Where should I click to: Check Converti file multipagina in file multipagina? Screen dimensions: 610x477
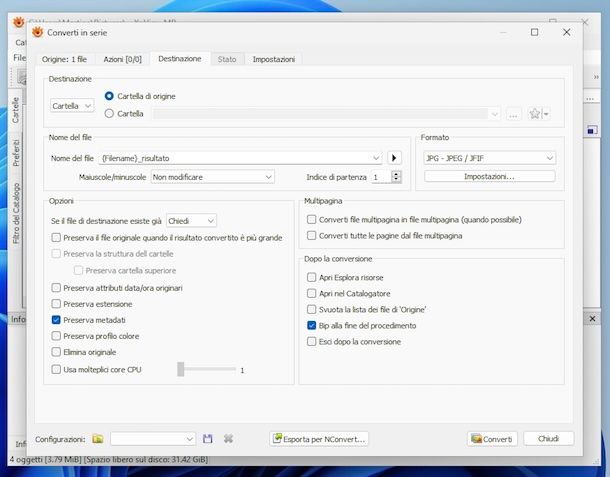tap(311, 219)
